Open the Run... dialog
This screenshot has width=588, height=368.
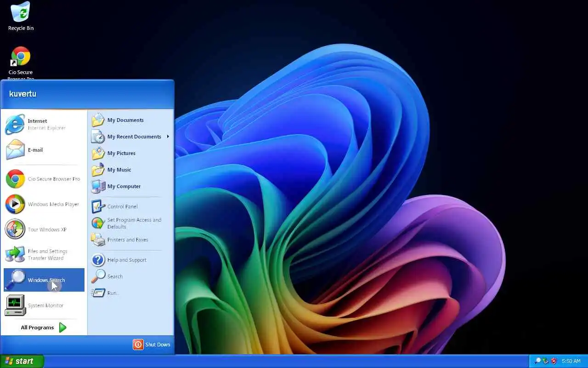point(131,293)
